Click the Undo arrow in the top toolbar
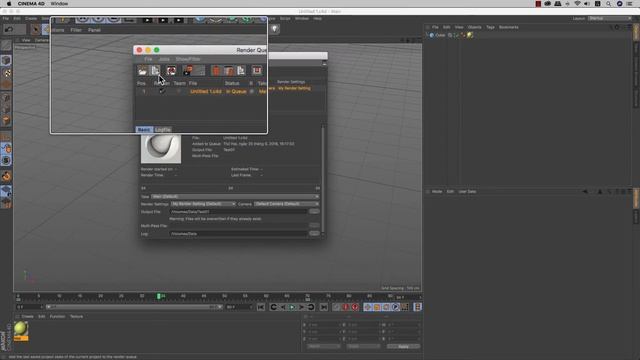 9,29
